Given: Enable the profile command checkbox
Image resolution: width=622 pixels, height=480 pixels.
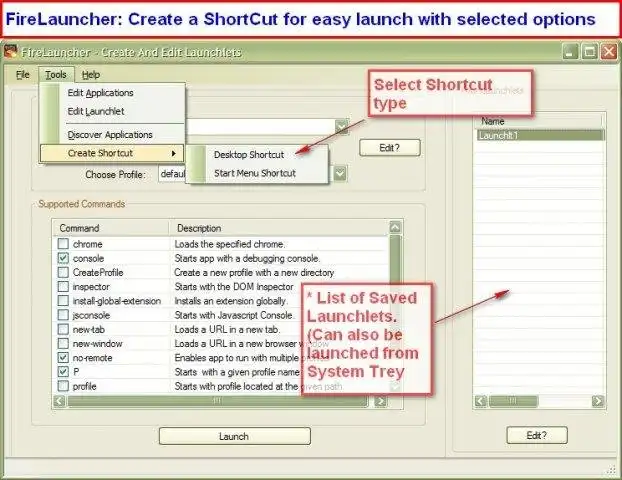Looking at the screenshot, I should (x=63, y=386).
